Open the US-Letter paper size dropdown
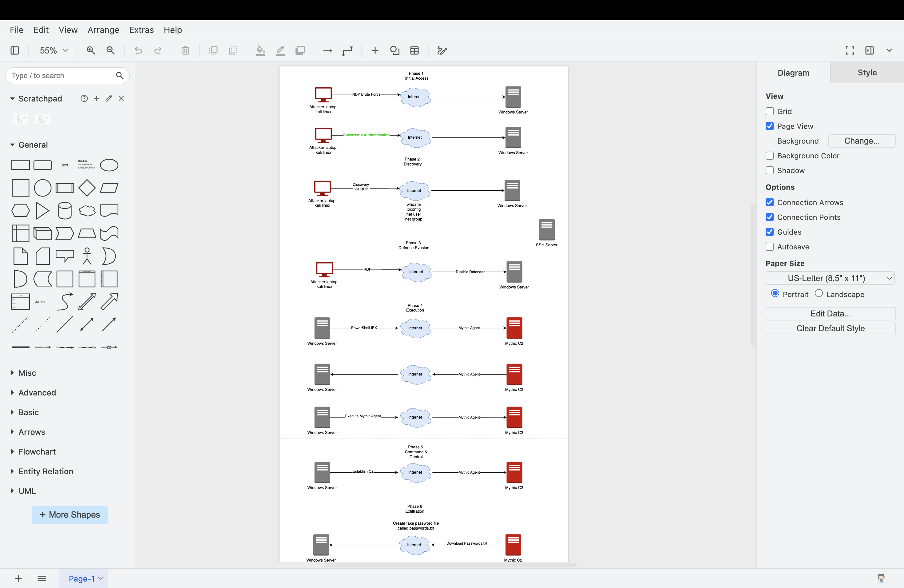 click(x=830, y=278)
